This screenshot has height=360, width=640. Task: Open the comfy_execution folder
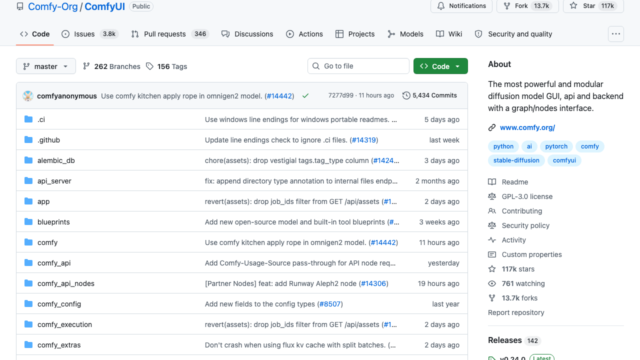[x=64, y=324]
